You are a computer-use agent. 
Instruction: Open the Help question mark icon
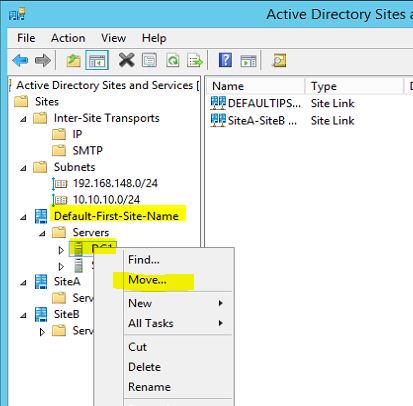[225, 60]
